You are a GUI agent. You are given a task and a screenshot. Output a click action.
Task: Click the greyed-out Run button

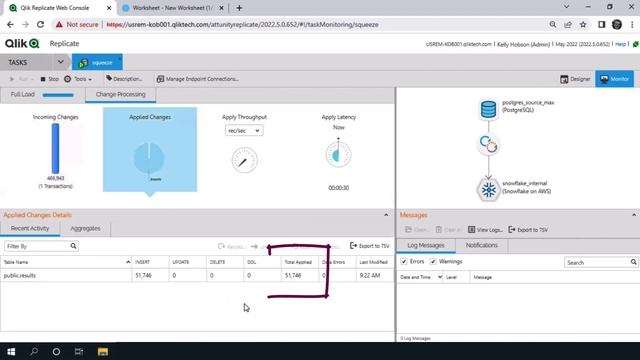coord(20,79)
